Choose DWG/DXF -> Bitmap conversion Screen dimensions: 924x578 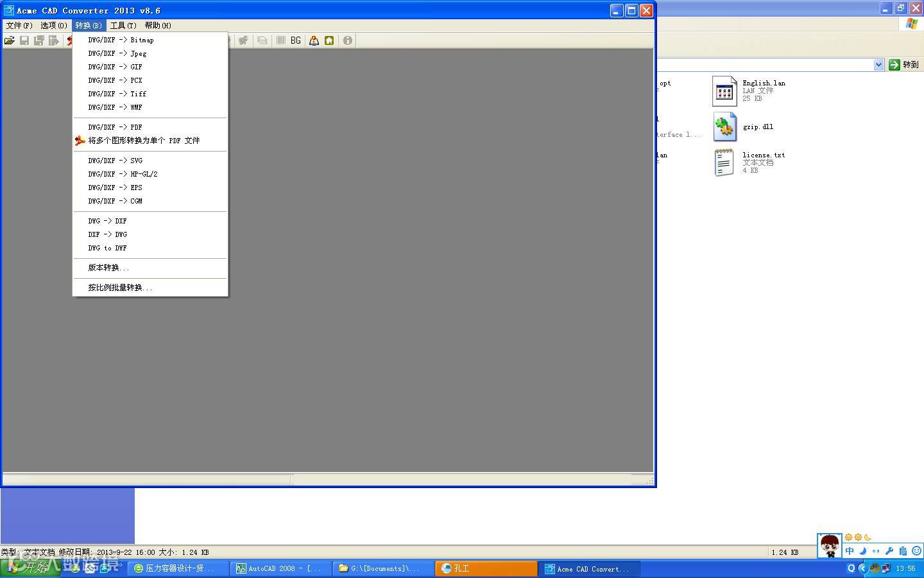(150, 40)
